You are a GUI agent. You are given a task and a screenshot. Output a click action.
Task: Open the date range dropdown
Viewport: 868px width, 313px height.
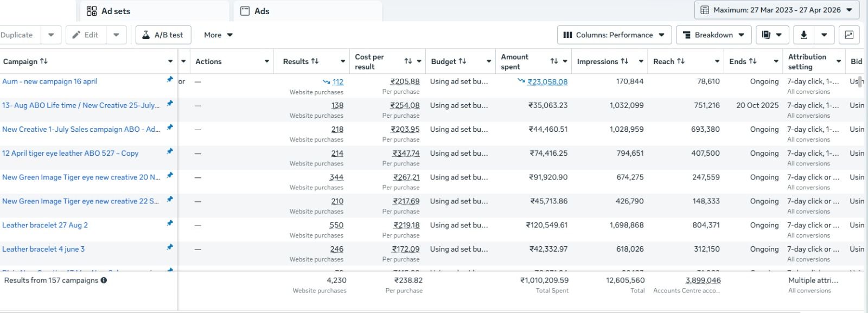click(x=777, y=10)
